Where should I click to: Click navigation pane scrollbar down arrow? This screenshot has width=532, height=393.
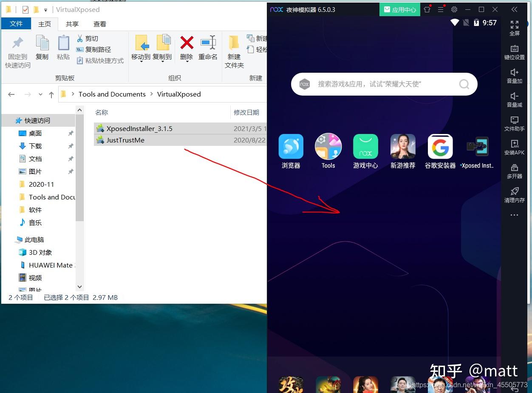coord(79,287)
